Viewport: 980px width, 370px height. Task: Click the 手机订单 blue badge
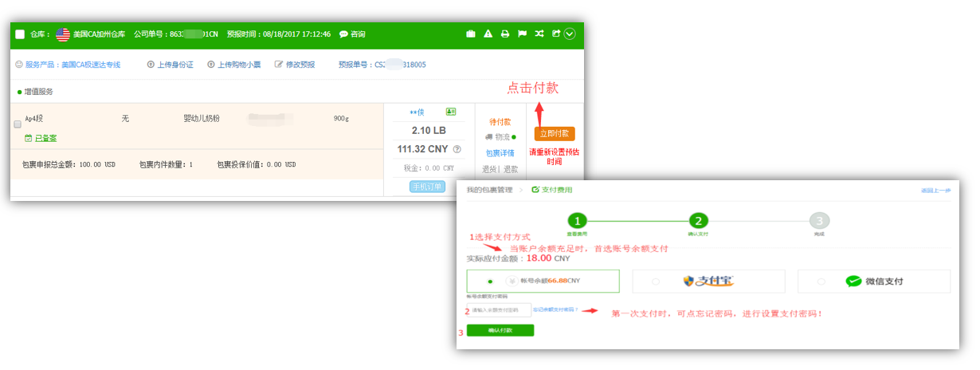click(x=427, y=187)
